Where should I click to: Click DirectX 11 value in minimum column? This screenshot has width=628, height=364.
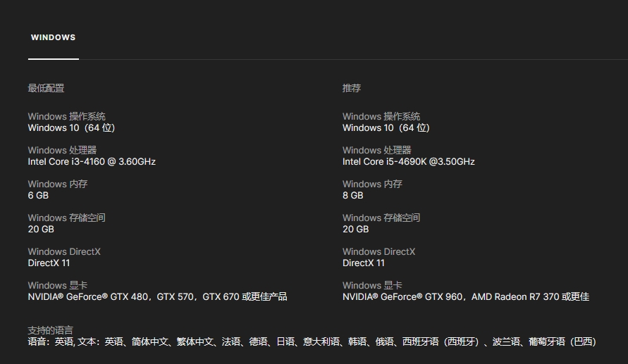pyautogui.click(x=49, y=263)
